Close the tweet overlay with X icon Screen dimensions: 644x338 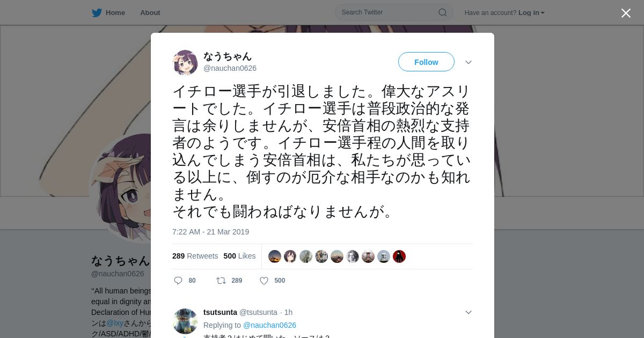626,13
